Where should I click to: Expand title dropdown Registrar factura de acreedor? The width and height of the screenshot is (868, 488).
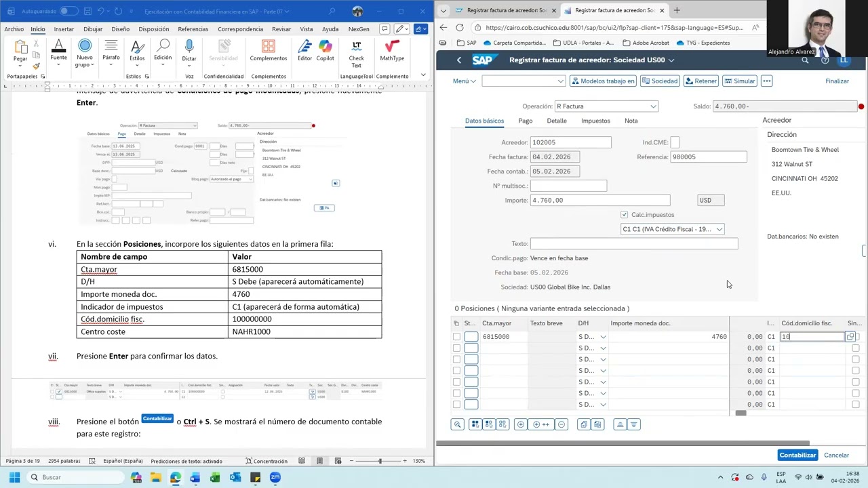pyautogui.click(x=671, y=60)
